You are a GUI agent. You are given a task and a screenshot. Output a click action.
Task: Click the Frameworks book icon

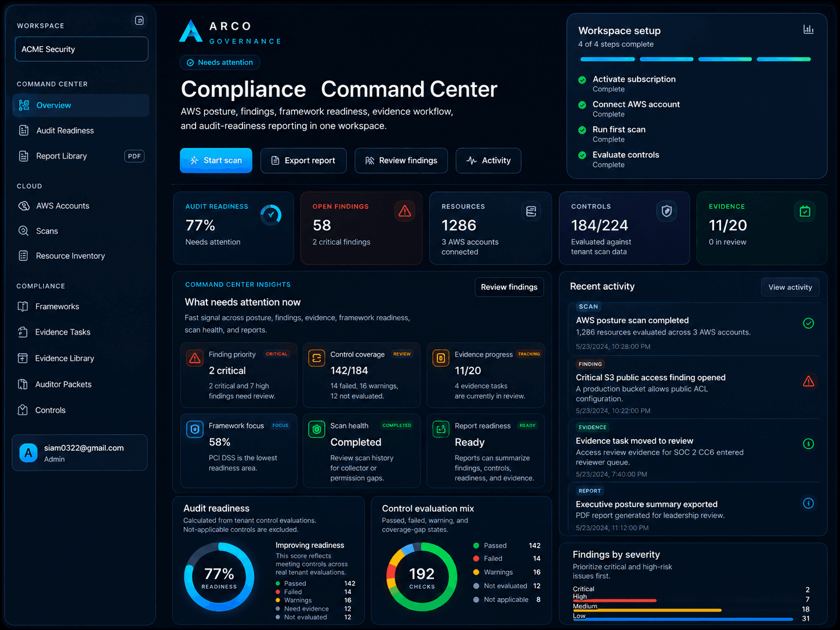coord(23,306)
